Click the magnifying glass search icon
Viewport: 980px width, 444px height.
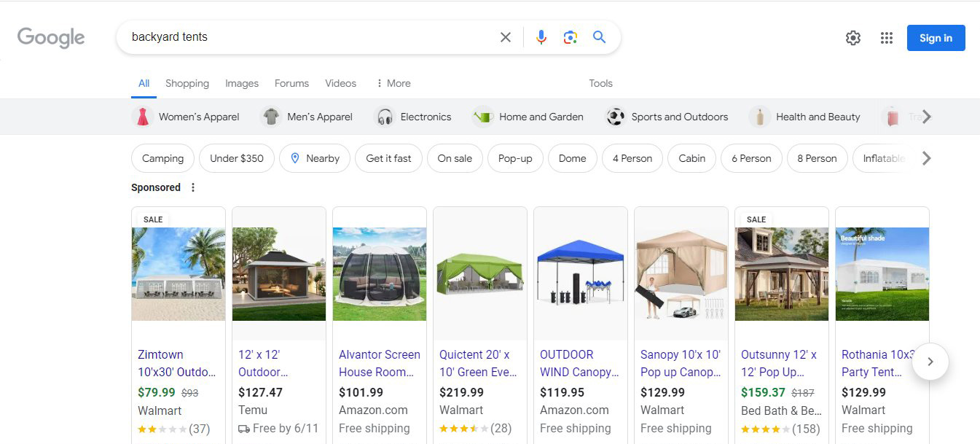pyautogui.click(x=599, y=36)
